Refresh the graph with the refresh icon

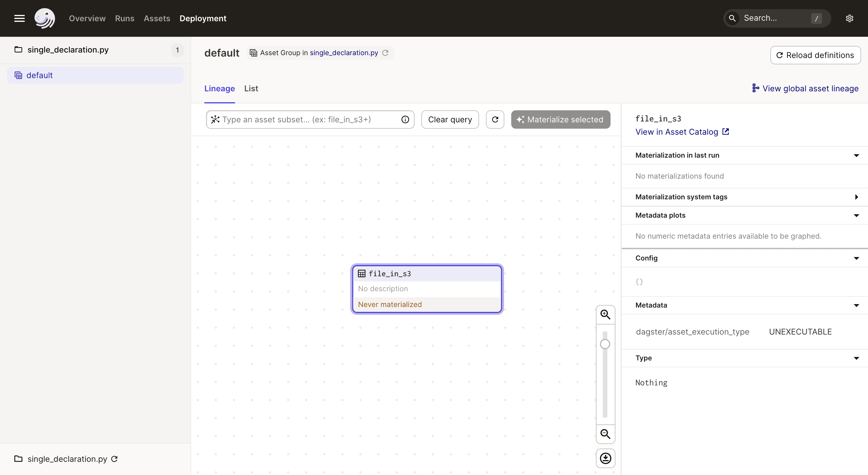495,119
